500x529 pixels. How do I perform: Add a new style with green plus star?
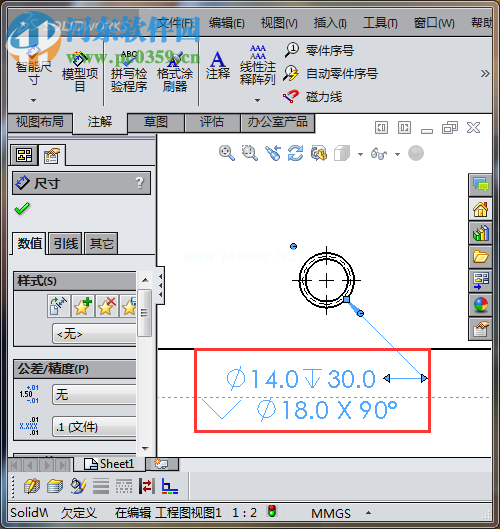[83, 306]
